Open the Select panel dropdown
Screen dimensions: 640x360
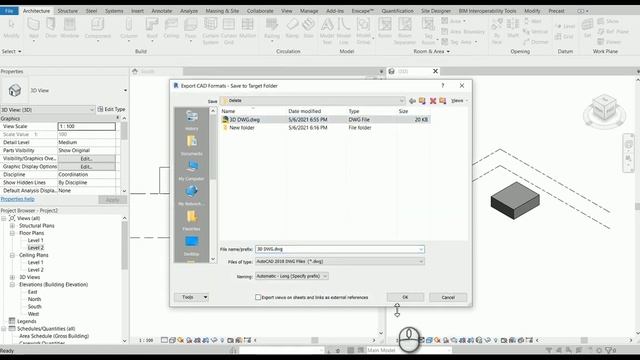tap(11, 51)
